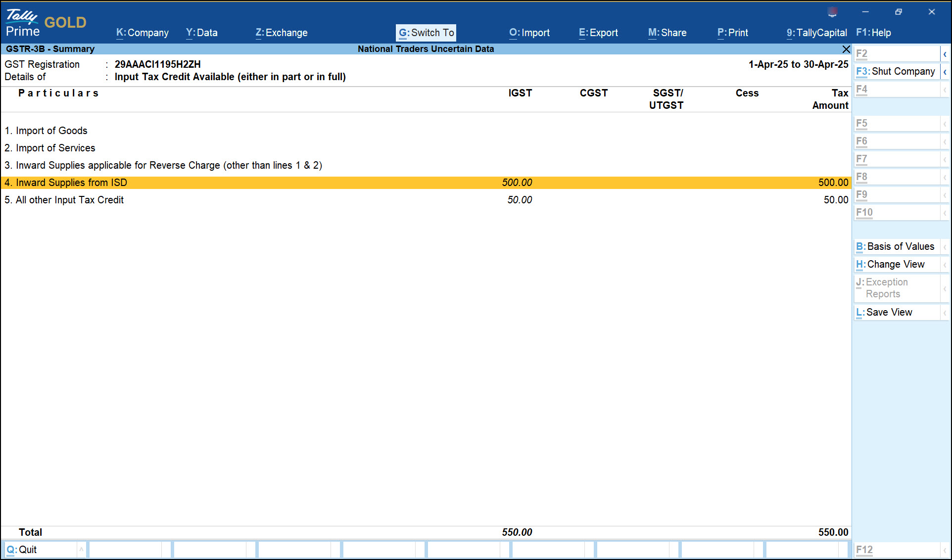This screenshot has height=560, width=952.
Task: Open M: Share options
Action: [x=667, y=33]
